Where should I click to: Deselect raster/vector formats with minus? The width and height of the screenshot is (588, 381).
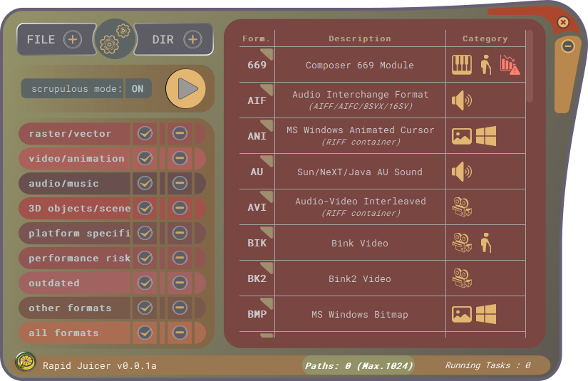[180, 133]
